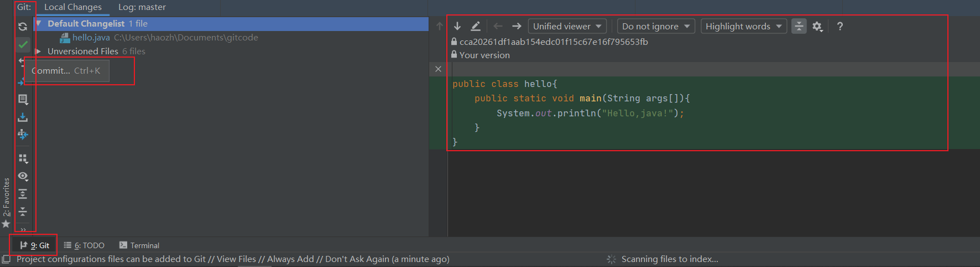Expand the Unversioned Files node
The image size is (980, 267).
(x=38, y=51)
